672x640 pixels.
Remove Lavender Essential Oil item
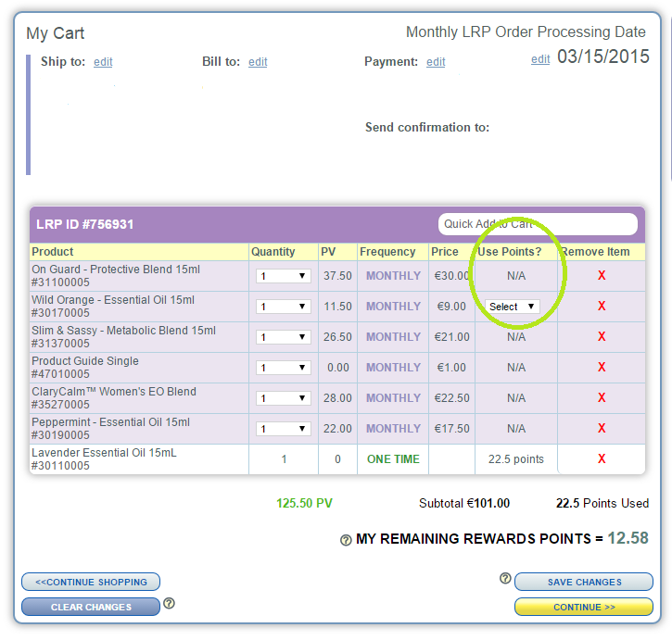click(602, 458)
